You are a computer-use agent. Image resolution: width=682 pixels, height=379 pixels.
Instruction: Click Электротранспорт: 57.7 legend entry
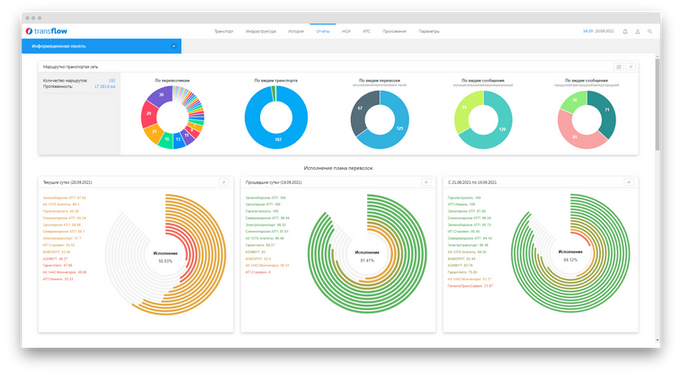(62, 238)
